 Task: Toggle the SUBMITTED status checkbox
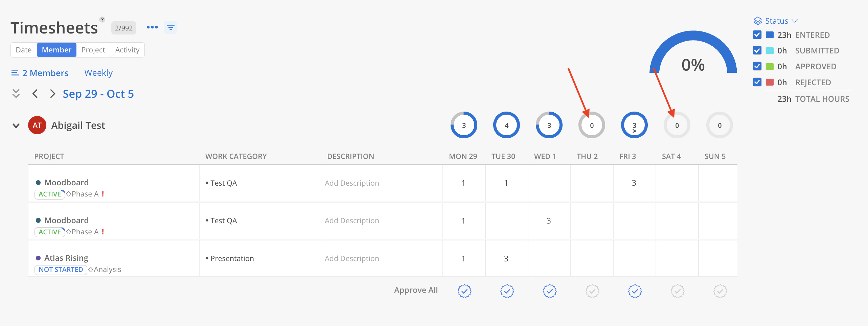click(x=757, y=50)
